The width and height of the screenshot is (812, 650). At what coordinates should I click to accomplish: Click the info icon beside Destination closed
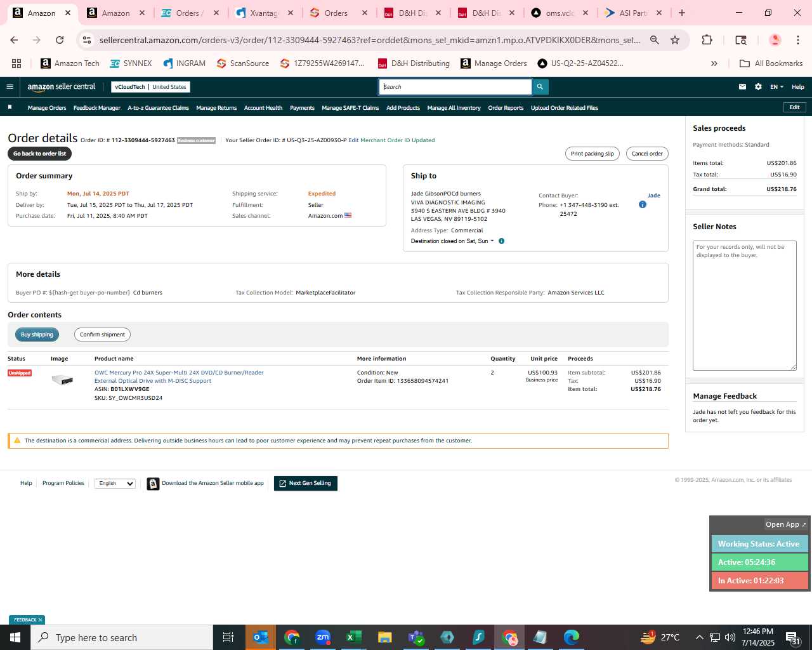[501, 241]
